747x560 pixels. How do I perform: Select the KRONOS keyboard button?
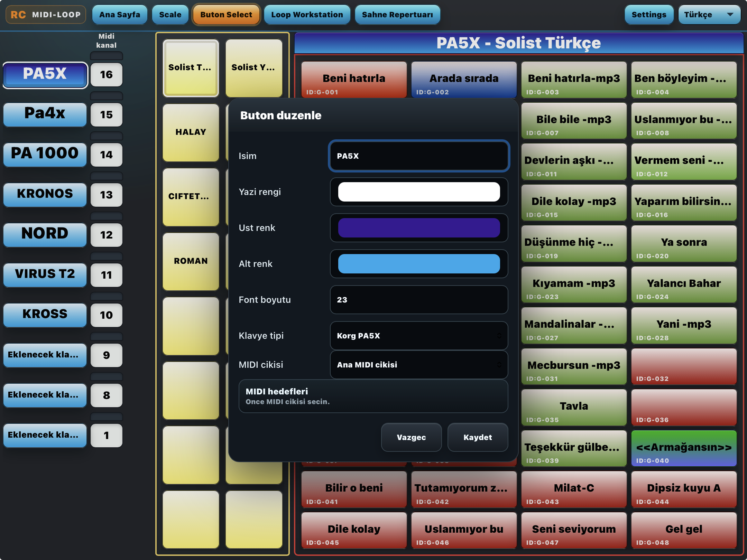(45, 195)
